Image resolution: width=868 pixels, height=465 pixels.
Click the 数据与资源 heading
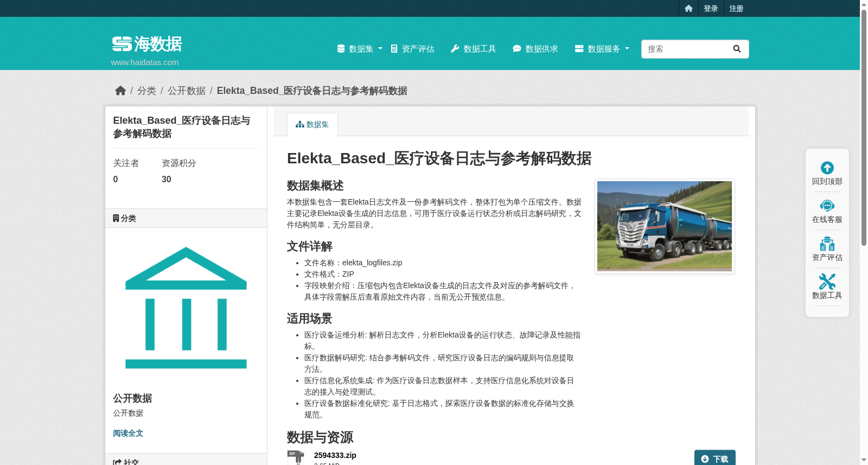(320, 437)
